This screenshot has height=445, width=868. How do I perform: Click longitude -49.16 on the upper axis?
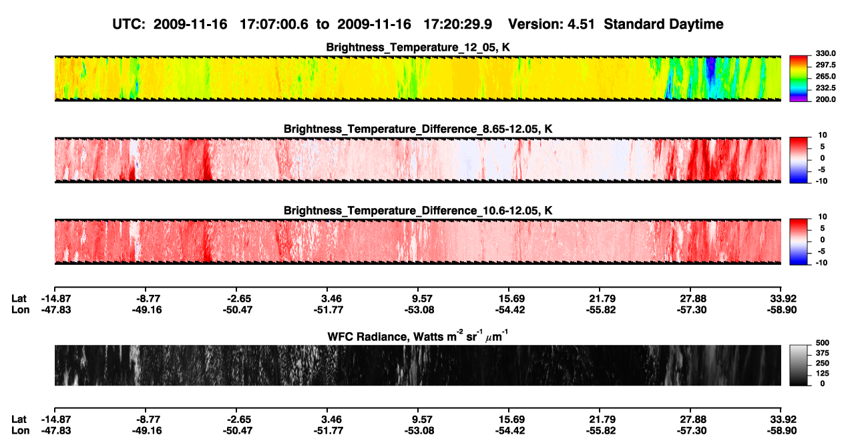tap(146, 310)
